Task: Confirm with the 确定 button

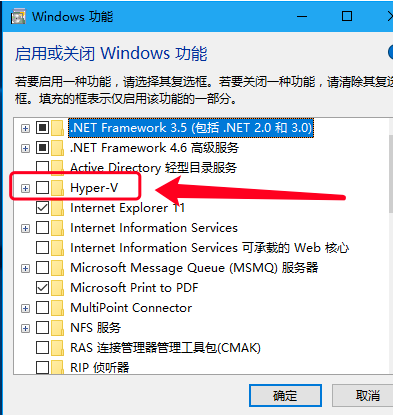Action: [285, 396]
